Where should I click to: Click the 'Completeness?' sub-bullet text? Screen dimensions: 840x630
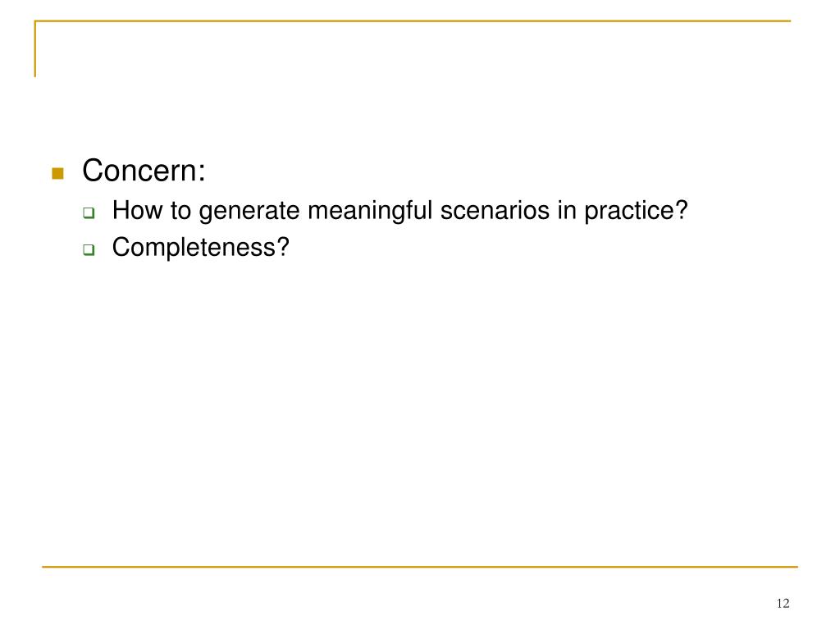201,248
